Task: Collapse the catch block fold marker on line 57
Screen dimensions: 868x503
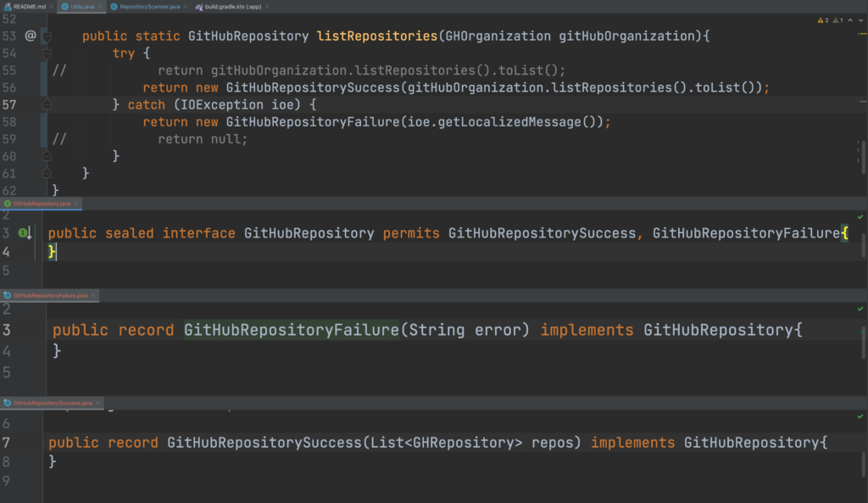Action: 47,104
